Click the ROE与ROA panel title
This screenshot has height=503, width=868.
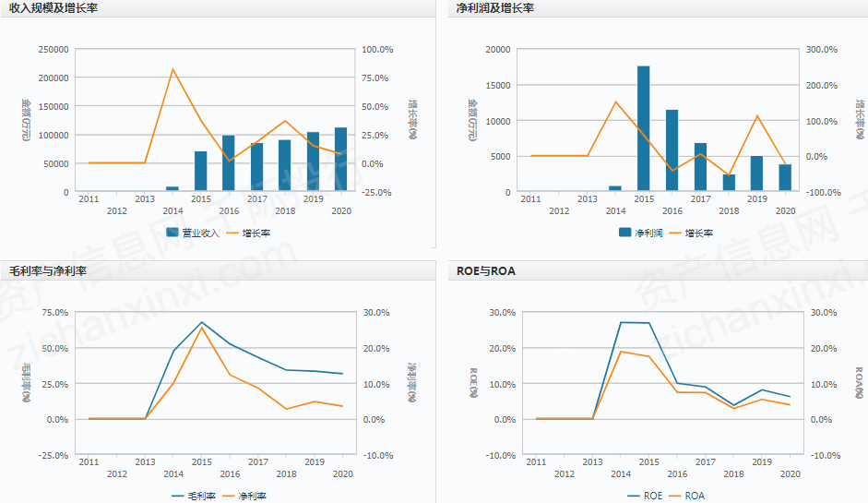486,271
